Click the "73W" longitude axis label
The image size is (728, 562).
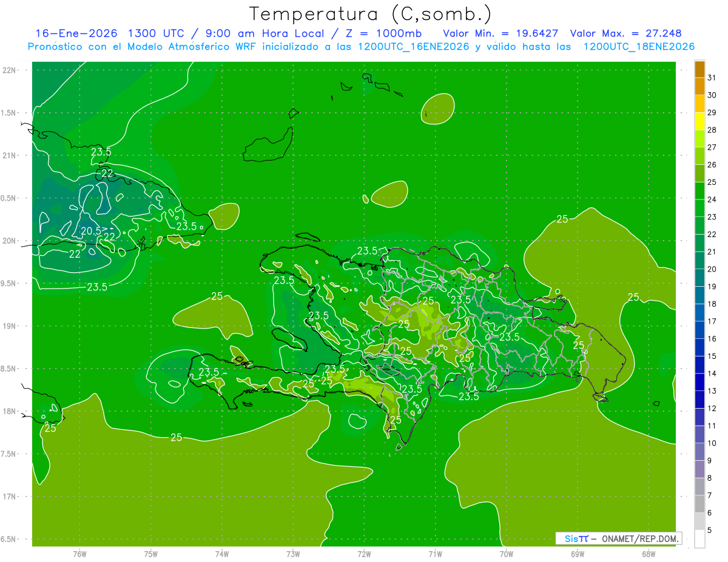[x=293, y=554]
